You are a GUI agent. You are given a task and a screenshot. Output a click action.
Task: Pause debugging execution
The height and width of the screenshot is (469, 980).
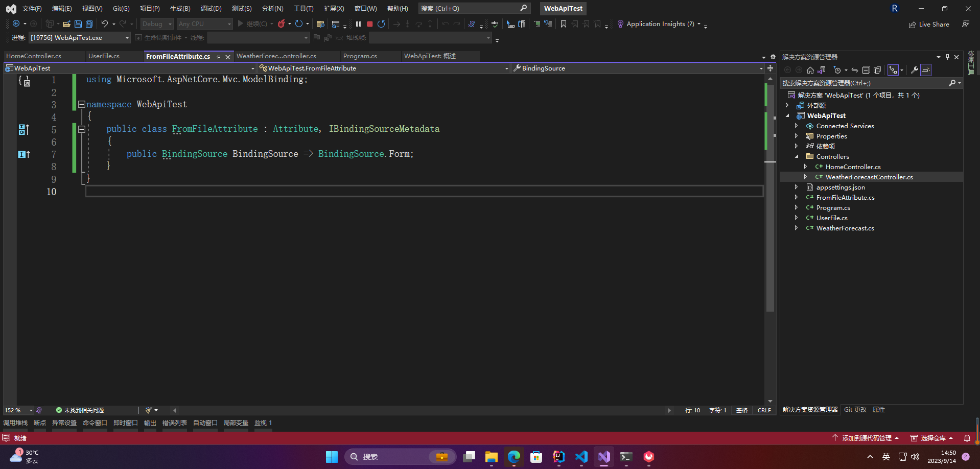pos(359,24)
